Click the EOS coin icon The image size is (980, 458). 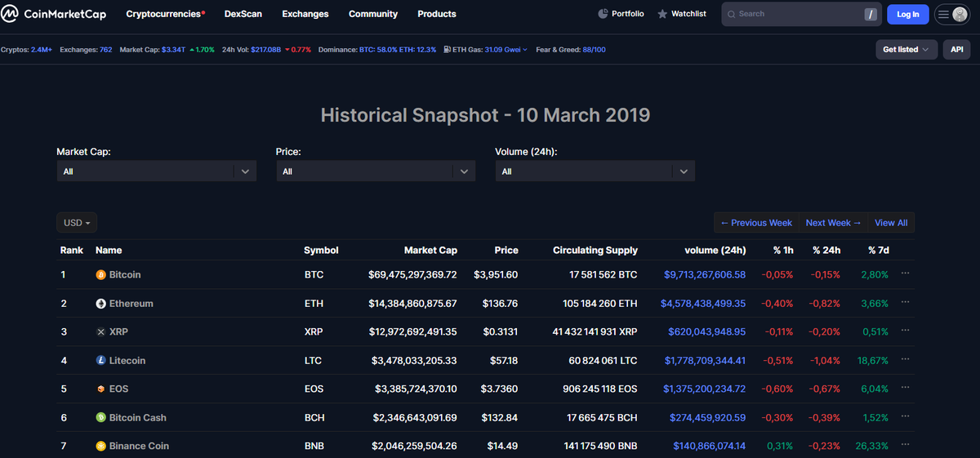pos(101,389)
